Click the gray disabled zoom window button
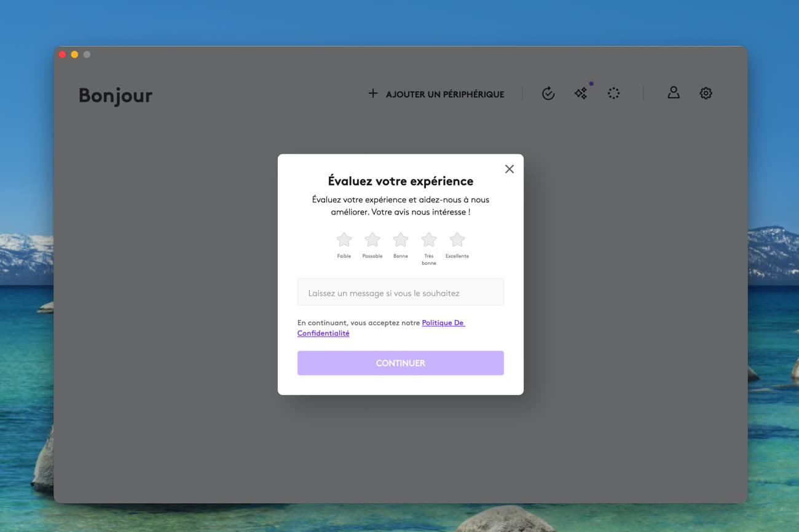The height and width of the screenshot is (532, 799). tap(87, 55)
